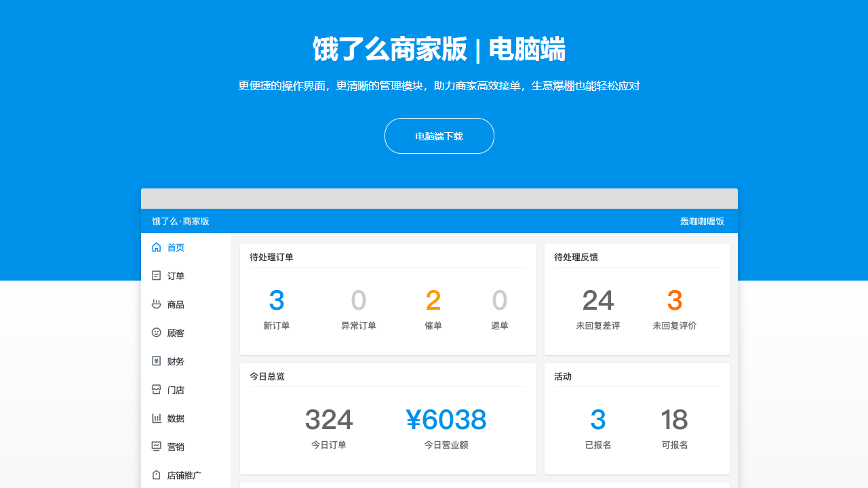Image resolution: width=868 pixels, height=488 pixels.
Task: View the 2 催单 rush orders stat
Action: click(433, 301)
